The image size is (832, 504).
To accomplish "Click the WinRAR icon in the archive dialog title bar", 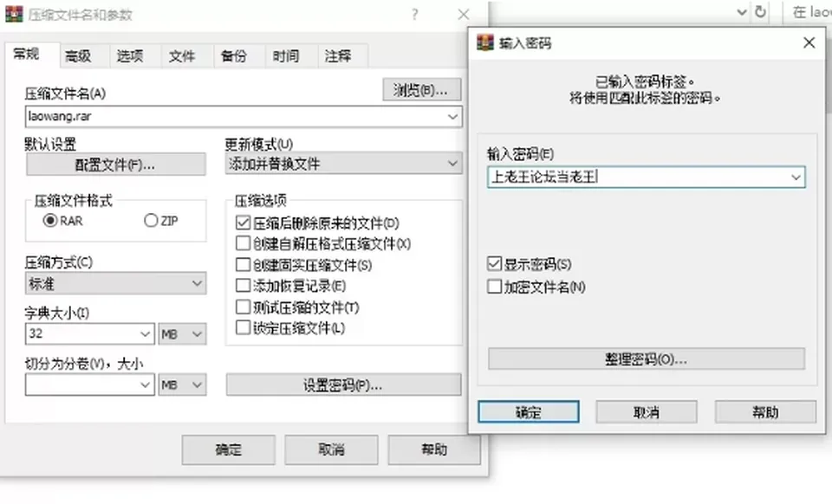I will (14, 14).
